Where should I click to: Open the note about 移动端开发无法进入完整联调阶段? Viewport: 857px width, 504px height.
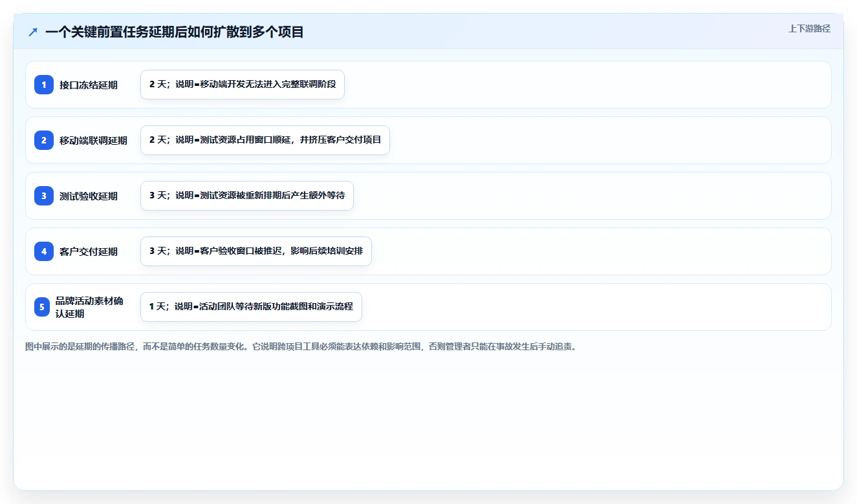[243, 85]
